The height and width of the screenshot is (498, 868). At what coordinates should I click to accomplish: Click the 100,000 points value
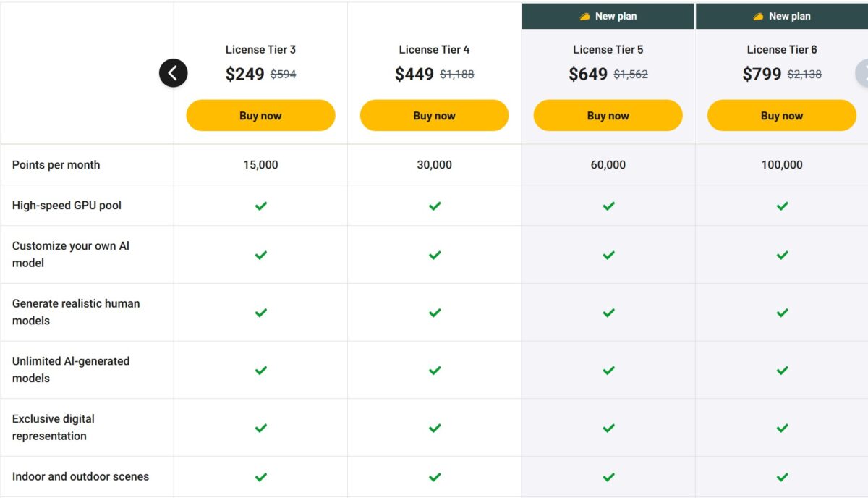pyautogui.click(x=782, y=165)
